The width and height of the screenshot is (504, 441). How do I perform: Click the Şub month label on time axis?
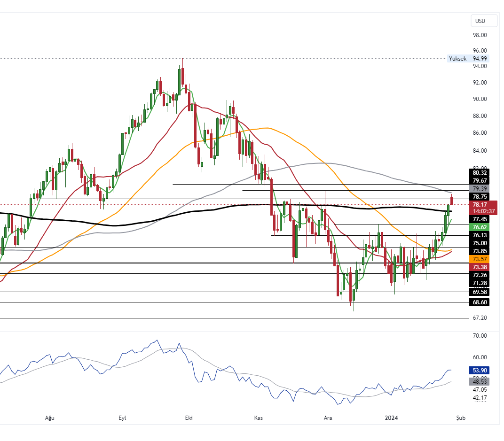pos(460,418)
